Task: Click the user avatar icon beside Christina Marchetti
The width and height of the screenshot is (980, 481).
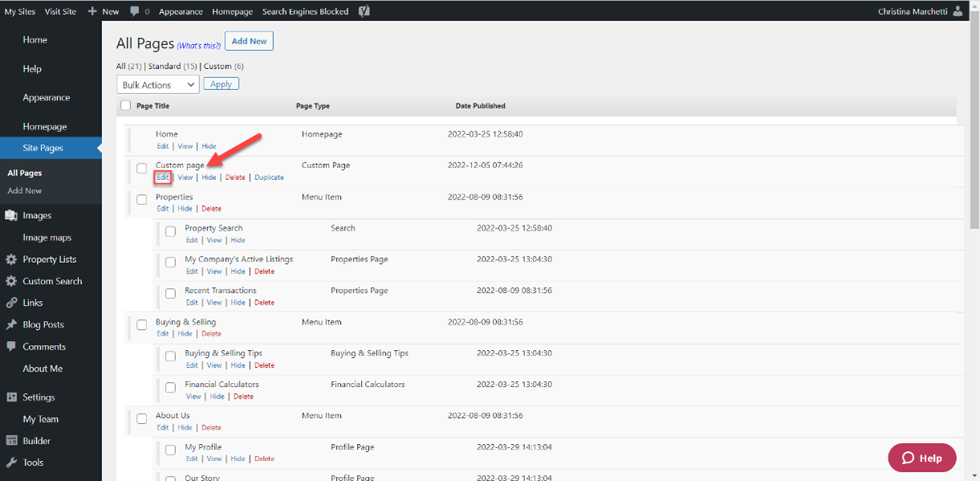Action: click(957, 11)
